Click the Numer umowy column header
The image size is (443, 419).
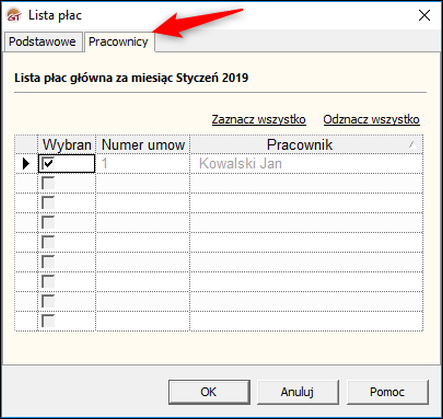pyautogui.click(x=143, y=144)
